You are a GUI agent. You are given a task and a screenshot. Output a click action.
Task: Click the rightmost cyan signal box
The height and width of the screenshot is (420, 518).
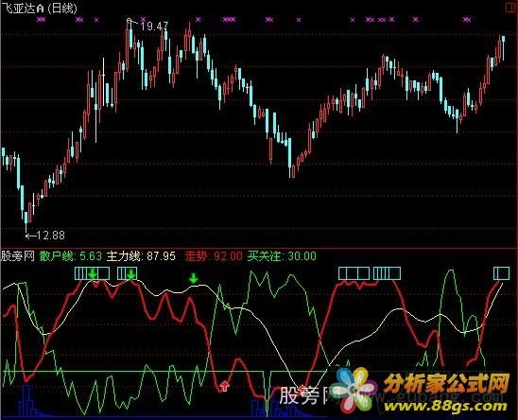click(502, 273)
